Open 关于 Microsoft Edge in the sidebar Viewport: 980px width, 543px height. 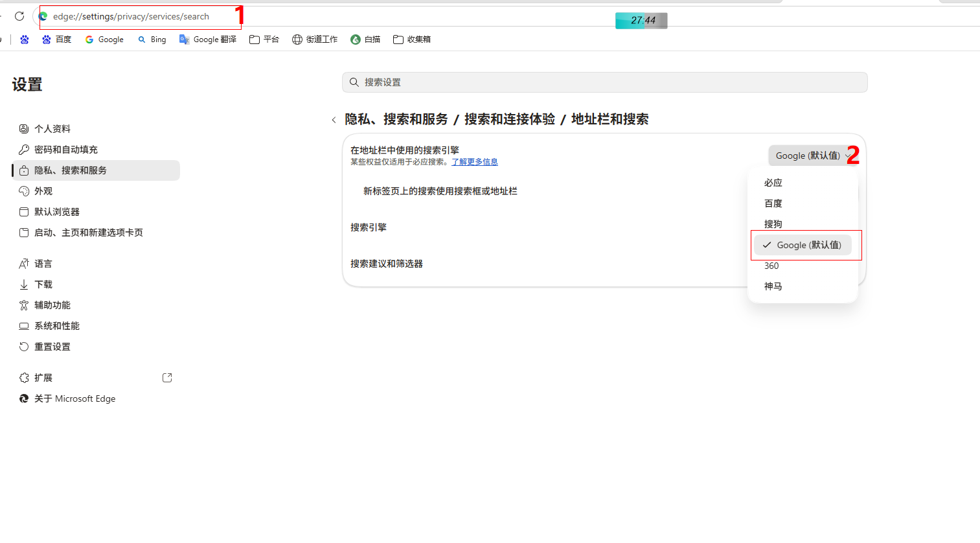point(96,399)
